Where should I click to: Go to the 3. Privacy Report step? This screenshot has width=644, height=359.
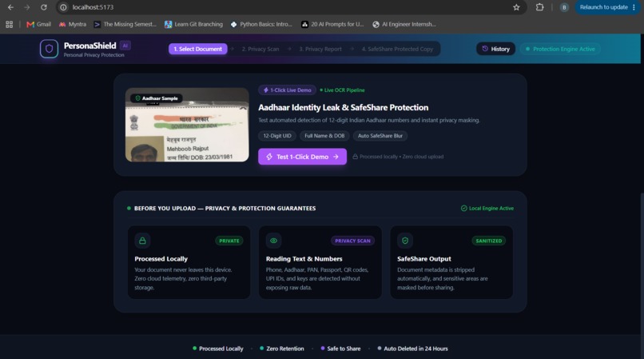[320, 49]
